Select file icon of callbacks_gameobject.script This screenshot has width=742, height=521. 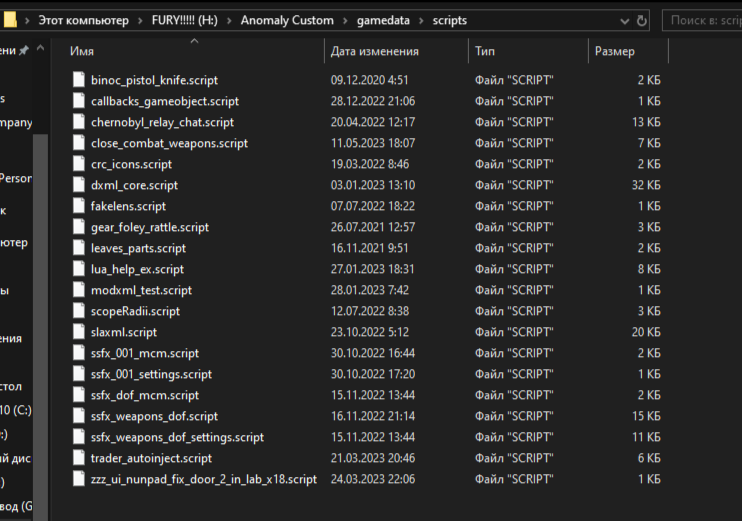click(x=79, y=101)
